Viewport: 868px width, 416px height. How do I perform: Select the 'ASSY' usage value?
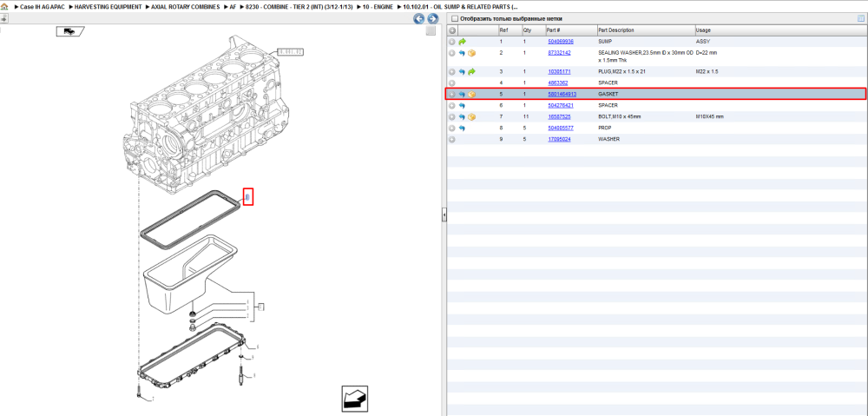(703, 42)
